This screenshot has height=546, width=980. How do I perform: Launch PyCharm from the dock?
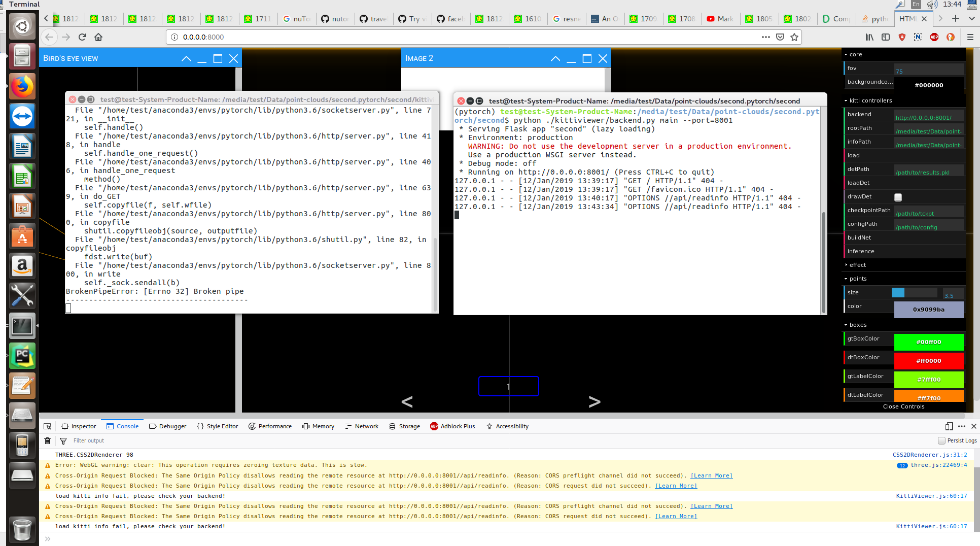tap(22, 356)
